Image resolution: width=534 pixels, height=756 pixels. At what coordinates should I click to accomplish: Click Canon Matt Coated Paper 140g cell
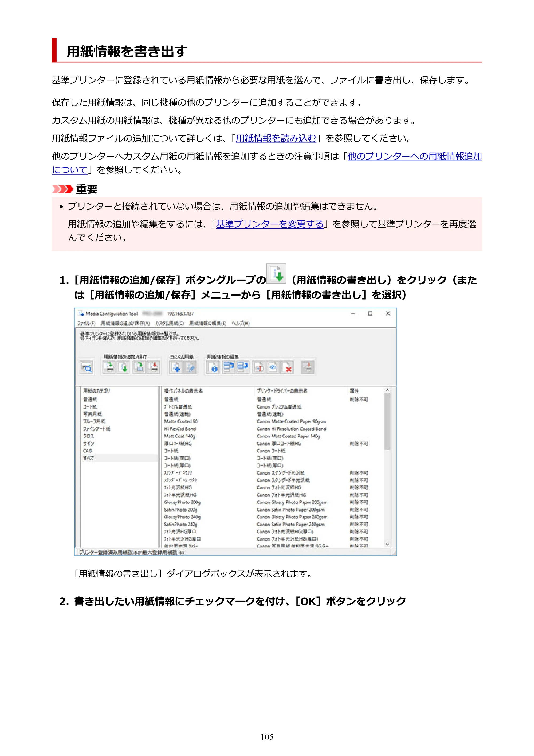pos(289,436)
